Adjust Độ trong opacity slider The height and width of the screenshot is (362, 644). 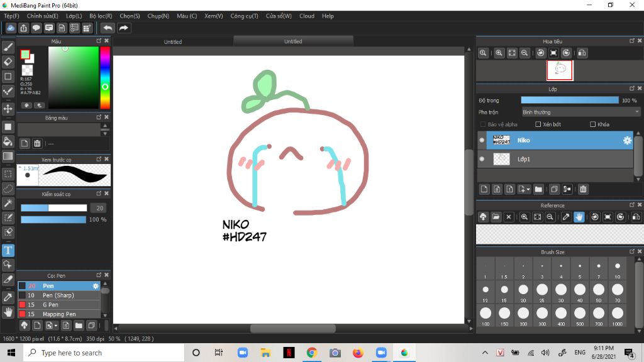coord(570,100)
